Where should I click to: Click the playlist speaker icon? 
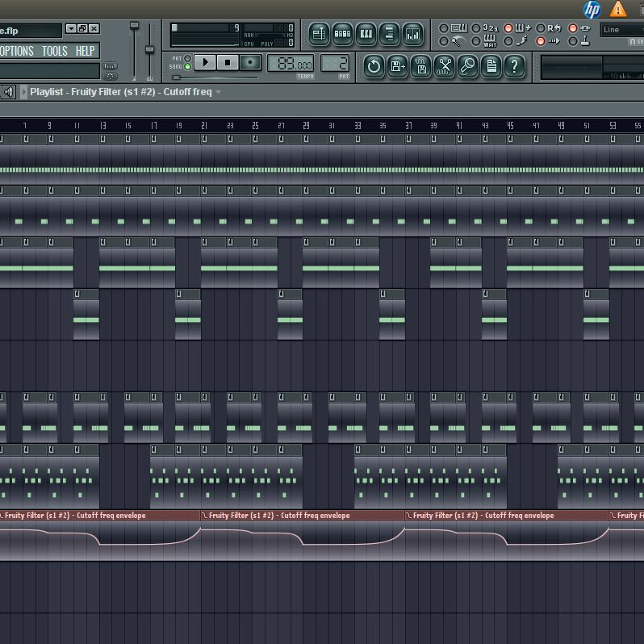point(9,92)
